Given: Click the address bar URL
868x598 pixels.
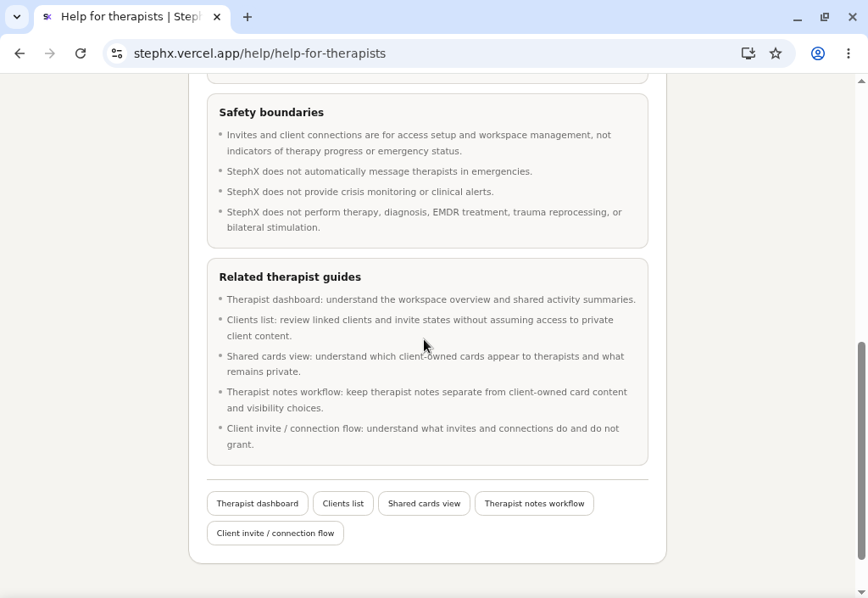Looking at the screenshot, I should click(259, 53).
